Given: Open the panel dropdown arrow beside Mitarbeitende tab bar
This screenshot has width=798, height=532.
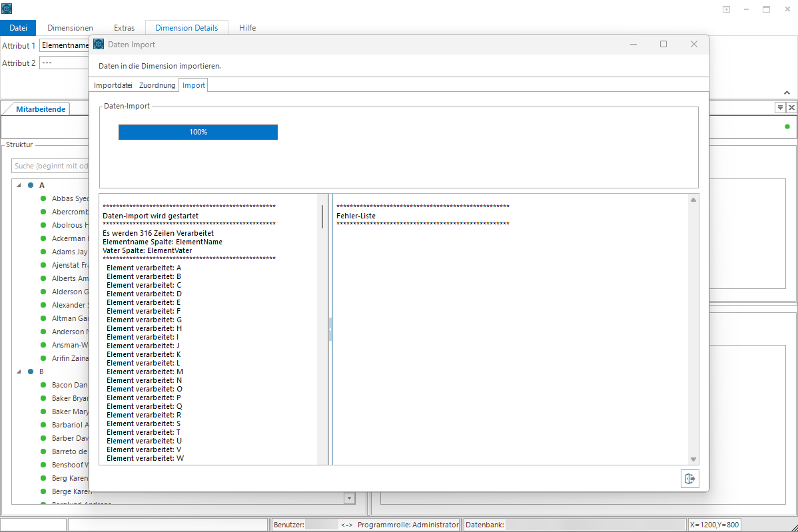Looking at the screenshot, I should (779, 107).
